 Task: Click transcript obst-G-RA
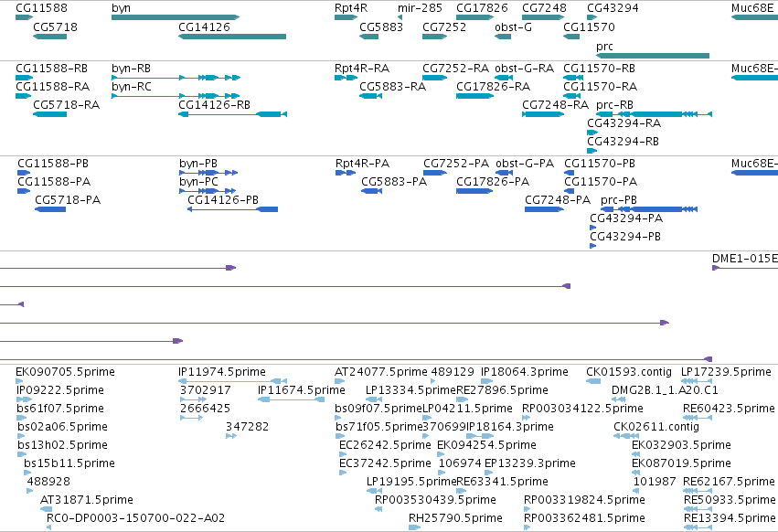[x=504, y=78]
